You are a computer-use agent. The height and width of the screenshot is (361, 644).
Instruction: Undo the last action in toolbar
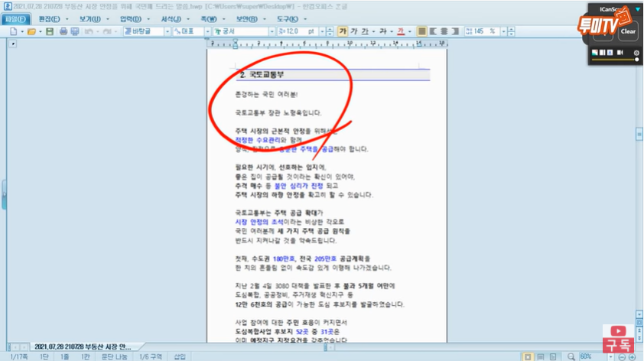pyautogui.click(x=88, y=31)
